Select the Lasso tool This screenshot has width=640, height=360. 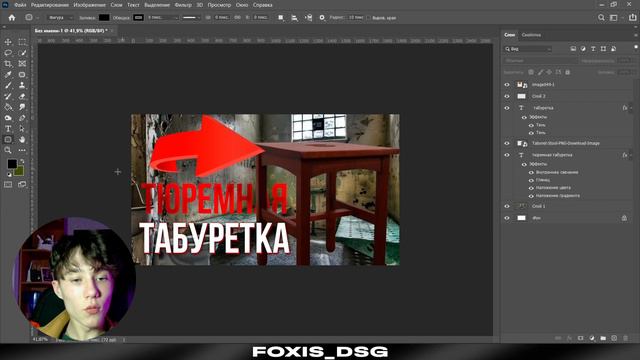(8, 53)
